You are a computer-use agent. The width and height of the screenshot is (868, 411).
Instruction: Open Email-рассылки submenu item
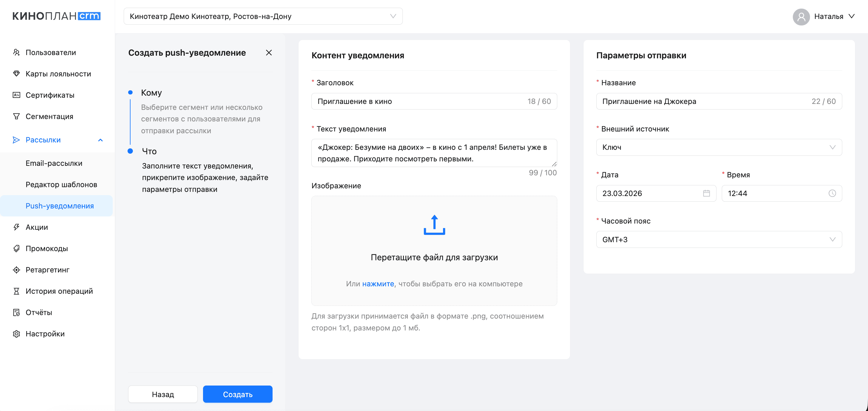tap(54, 163)
